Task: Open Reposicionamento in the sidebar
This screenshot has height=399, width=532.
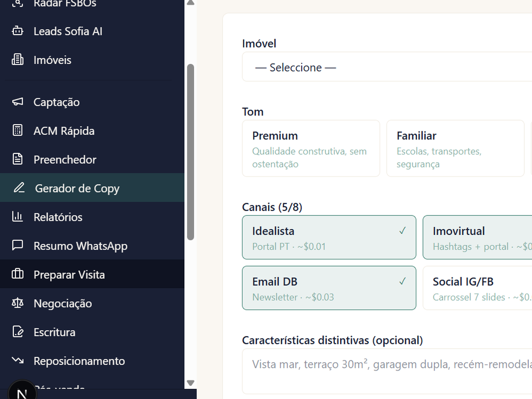Action: coord(92,360)
